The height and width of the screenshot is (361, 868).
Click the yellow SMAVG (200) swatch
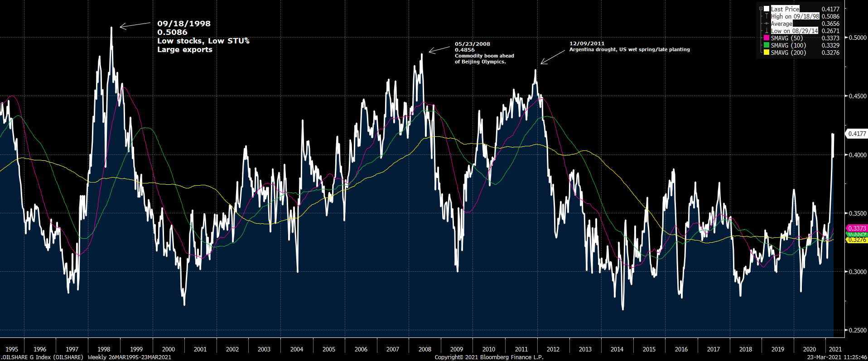(767, 53)
